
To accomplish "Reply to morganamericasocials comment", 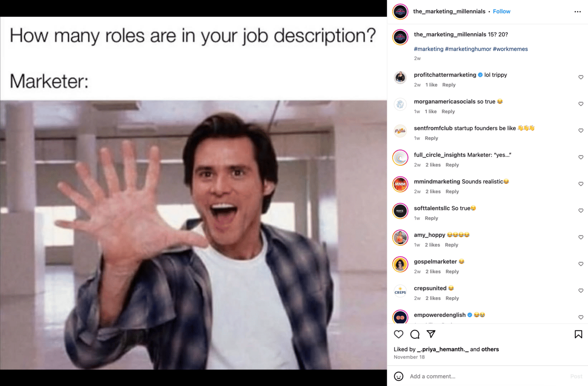I will (448, 112).
